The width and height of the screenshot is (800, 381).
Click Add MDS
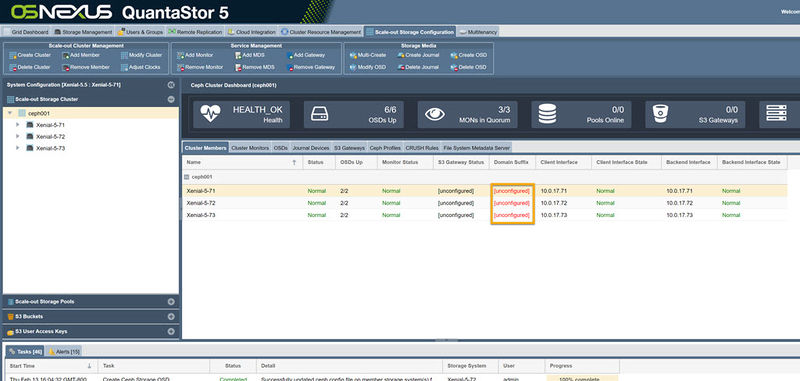(250, 55)
